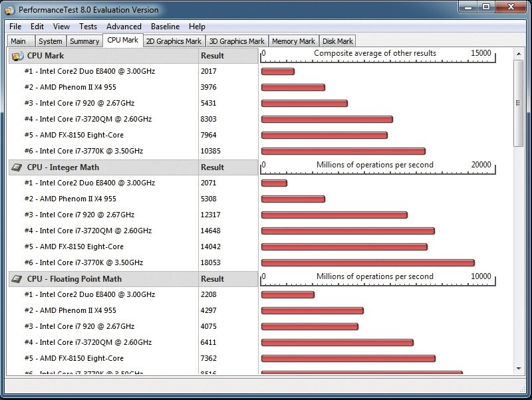Maximize the PerformanceTest window
The height and width of the screenshot is (400, 532).
pos(486,7)
